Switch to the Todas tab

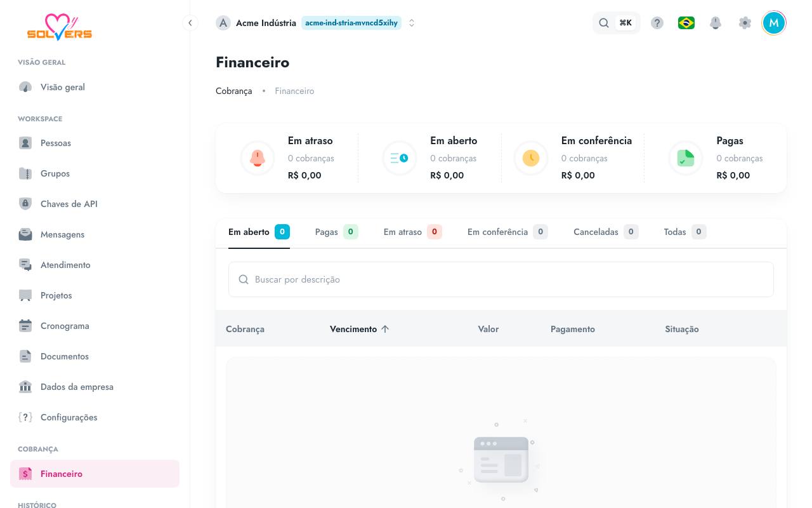click(x=685, y=232)
